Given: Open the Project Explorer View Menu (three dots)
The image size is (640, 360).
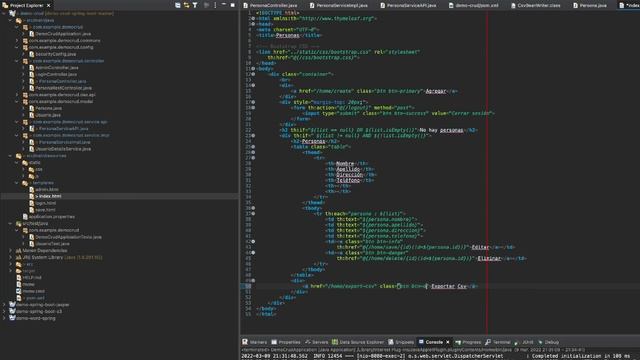Looking at the screenshot, I should [215, 5].
